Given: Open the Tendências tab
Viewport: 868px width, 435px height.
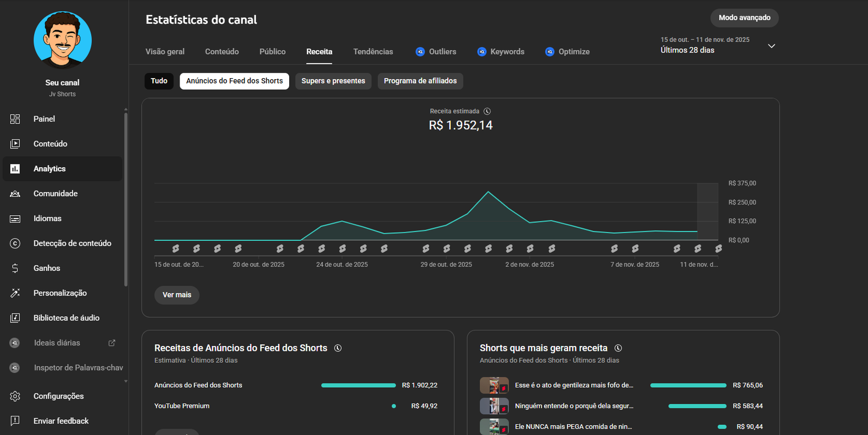Looking at the screenshot, I should [373, 52].
